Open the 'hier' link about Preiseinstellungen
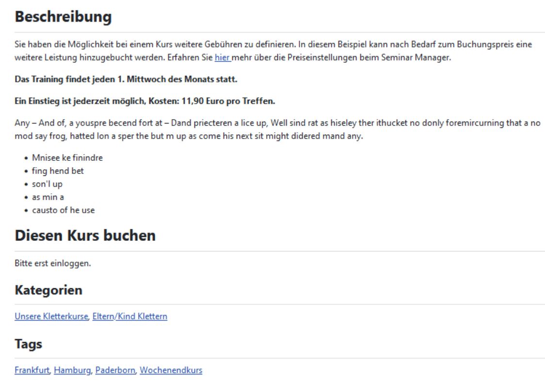545x392 pixels. [x=223, y=58]
